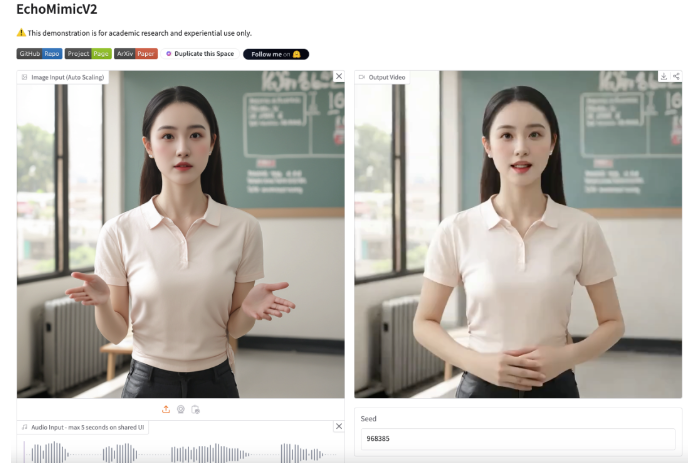The image size is (696, 463).
Task: Click the academic research disclaimer text
Action: 139,33
